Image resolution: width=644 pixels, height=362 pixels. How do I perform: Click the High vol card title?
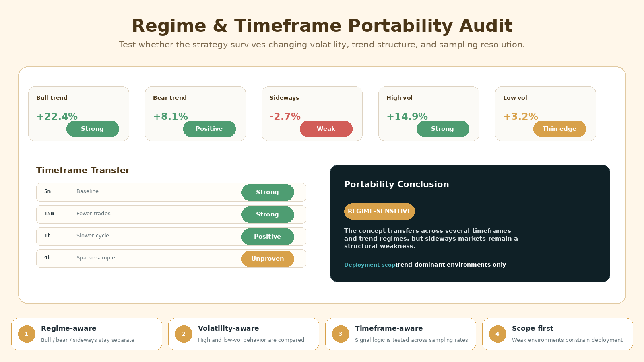pyautogui.click(x=399, y=98)
